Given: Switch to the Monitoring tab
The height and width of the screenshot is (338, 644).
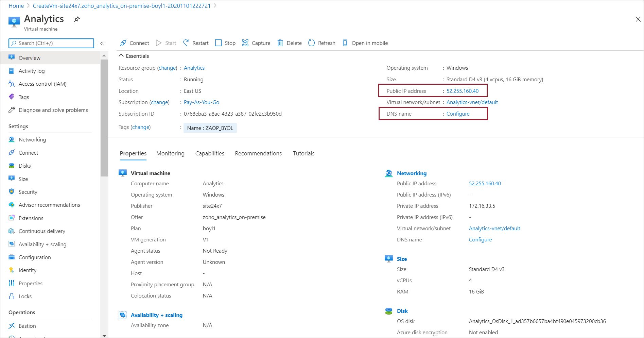Looking at the screenshot, I should pyautogui.click(x=170, y=153).
